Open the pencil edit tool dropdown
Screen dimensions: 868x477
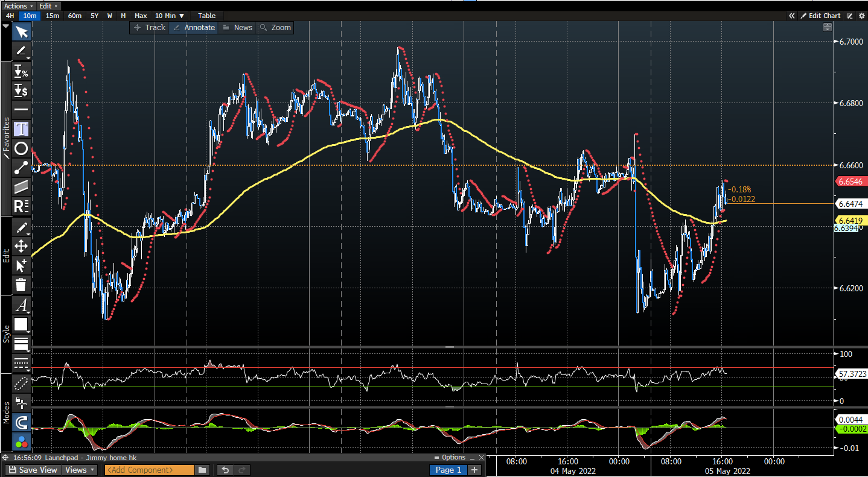(21, 227)
